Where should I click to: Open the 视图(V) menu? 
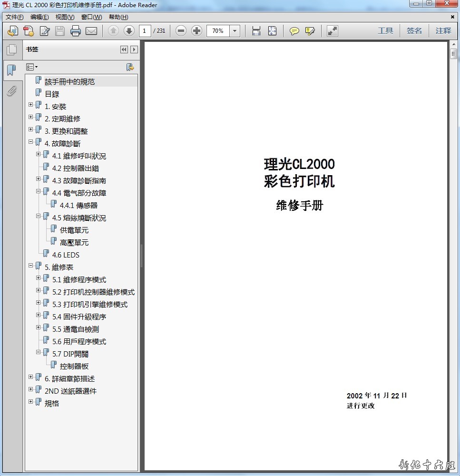pos(65,17)
